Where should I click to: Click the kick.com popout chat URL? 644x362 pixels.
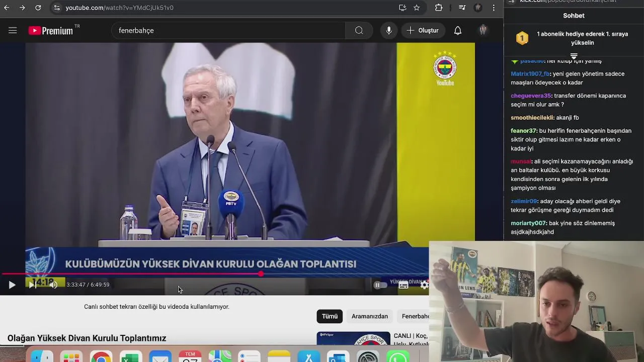point(569,2)
